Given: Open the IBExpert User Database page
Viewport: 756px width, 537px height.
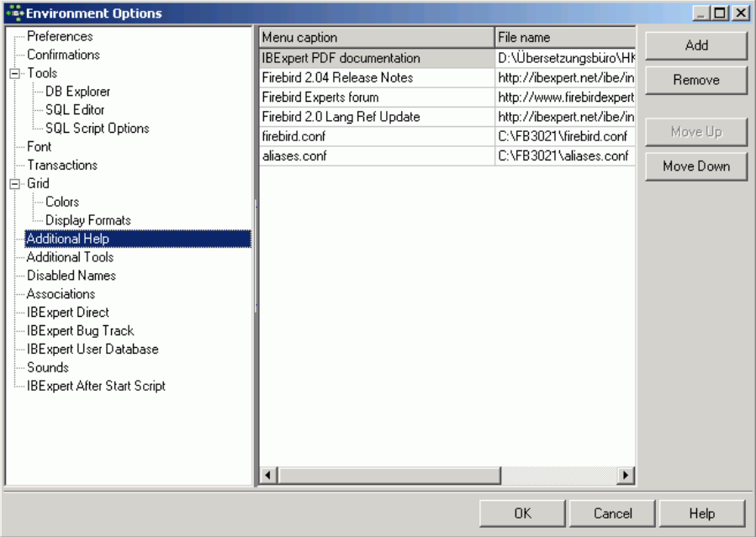Looking at the screenshot, I should click(93, 349).
